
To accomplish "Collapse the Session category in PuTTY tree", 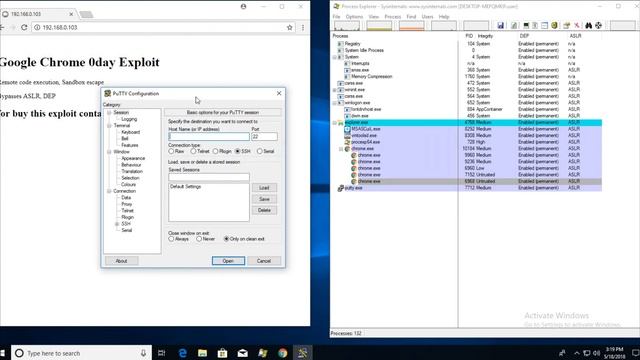I will point(109,113).
